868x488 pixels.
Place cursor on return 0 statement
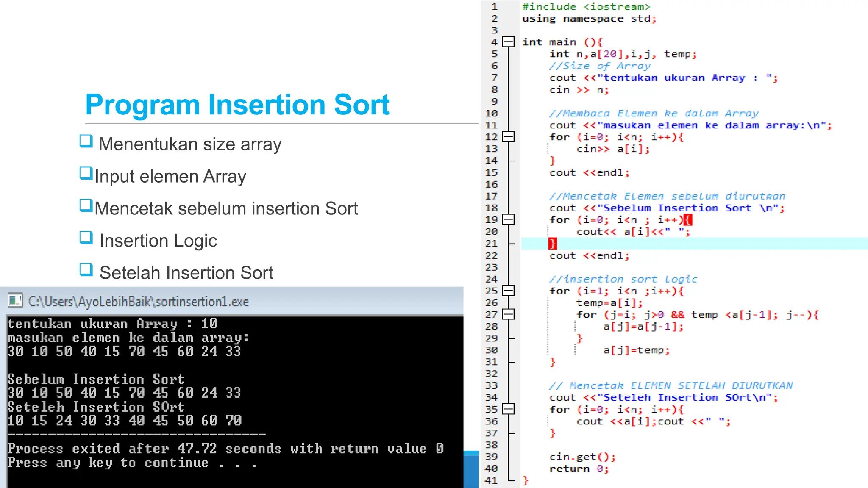(579, 469)
